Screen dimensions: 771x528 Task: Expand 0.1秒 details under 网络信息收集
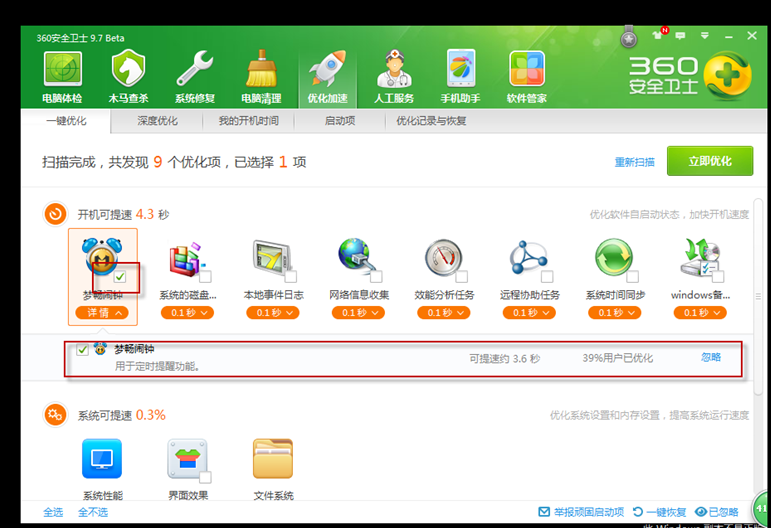(x=358, y=313)
